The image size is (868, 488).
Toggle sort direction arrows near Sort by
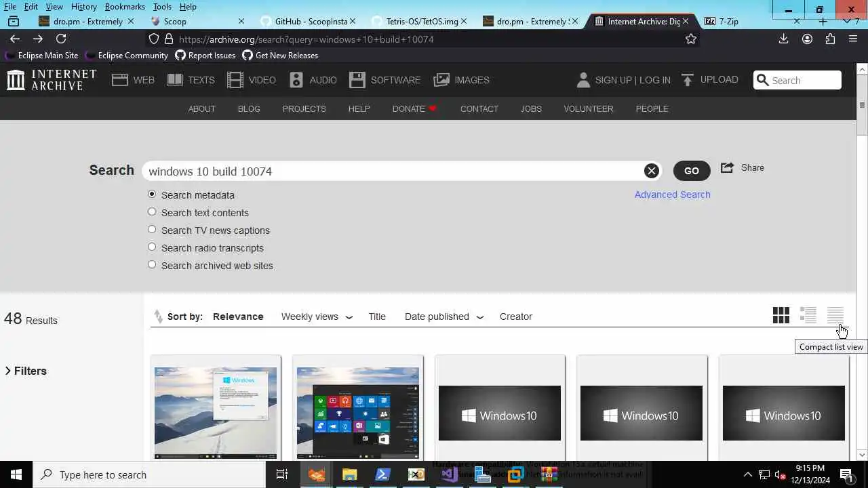158,317
